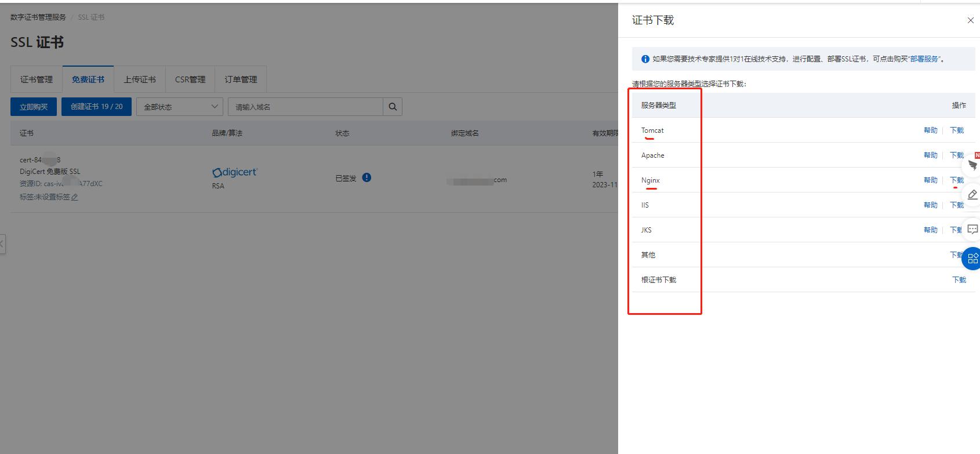Download the 其他 format certificate
The height and width of the screenshot is (454, 980).
(956, 255)
